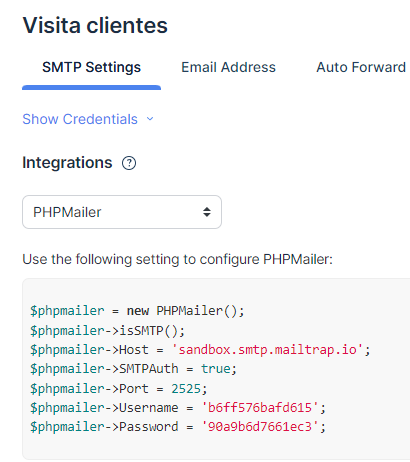This screenshot has width=410, height=462.
Task: Click the Visita clientes inbox title
Action: 95,25
